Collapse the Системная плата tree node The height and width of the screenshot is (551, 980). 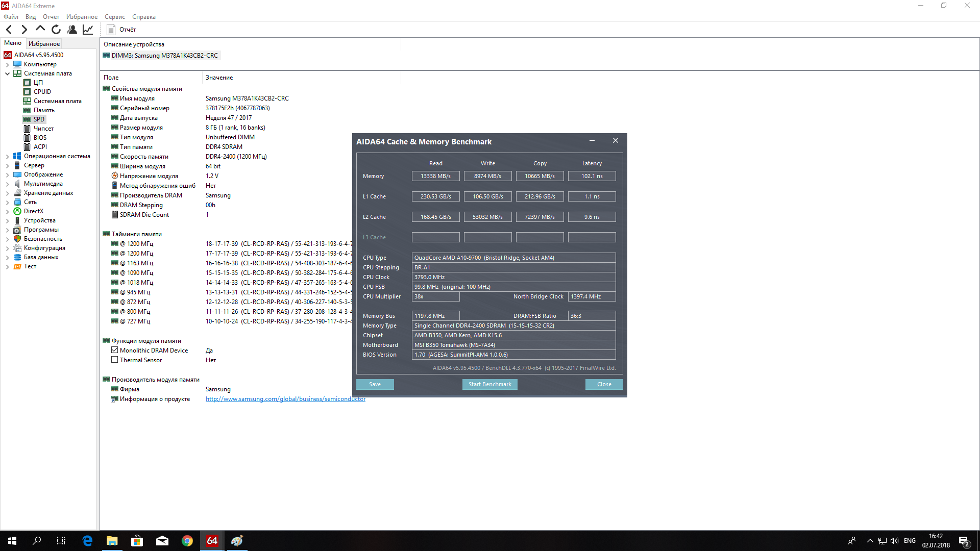[x=8, y=73]
